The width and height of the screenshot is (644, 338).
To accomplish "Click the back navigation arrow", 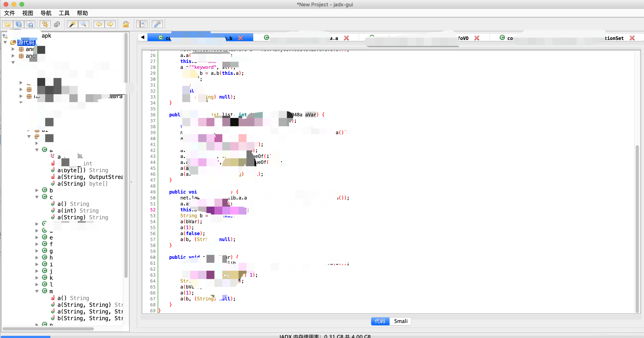I will (99, 24).
